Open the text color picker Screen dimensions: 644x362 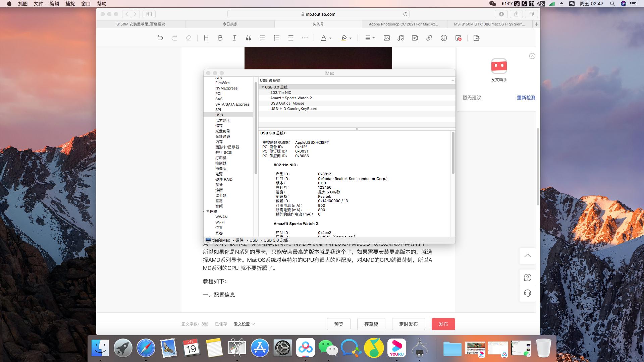pos(324,38)
